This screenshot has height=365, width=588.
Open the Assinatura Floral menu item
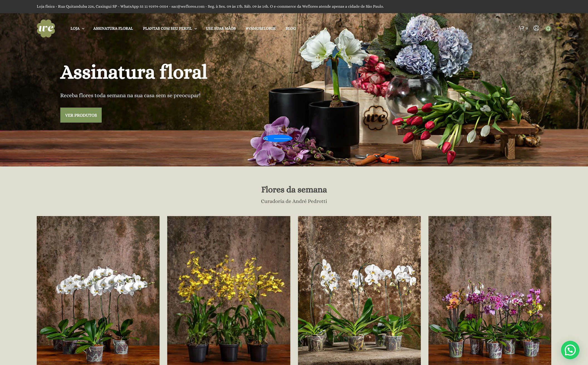point(113,28)
